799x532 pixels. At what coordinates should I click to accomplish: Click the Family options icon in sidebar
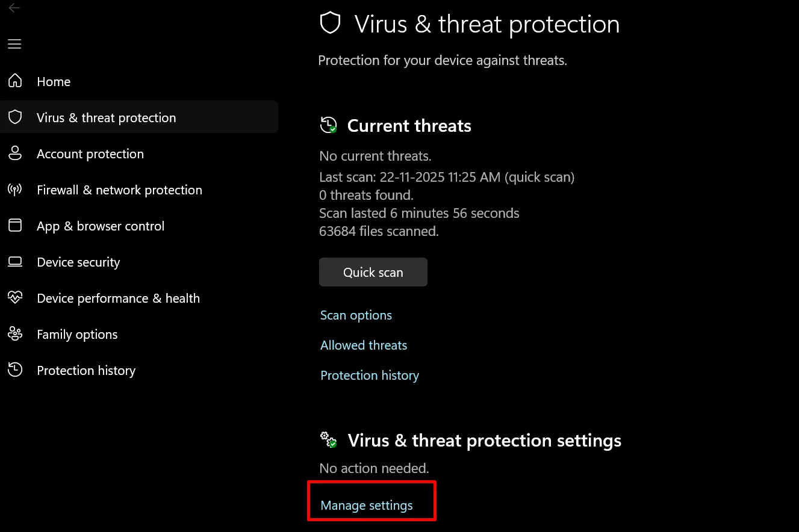(x=15, y=334)
